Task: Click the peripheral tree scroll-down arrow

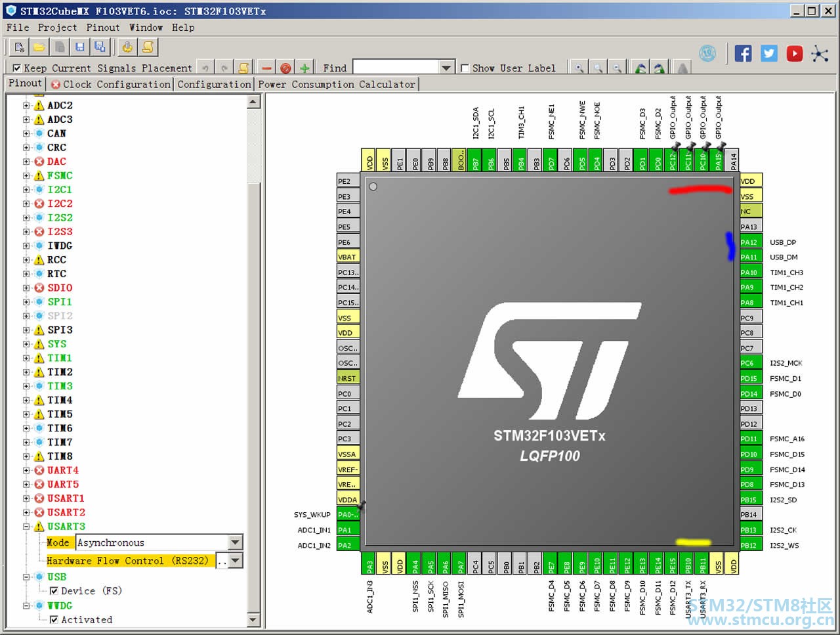Action: point(253,620)
